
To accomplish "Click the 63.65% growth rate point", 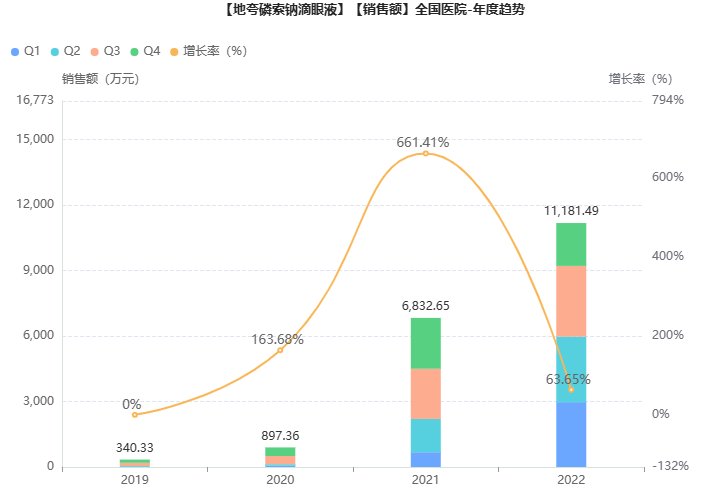I will pos(571,389).
